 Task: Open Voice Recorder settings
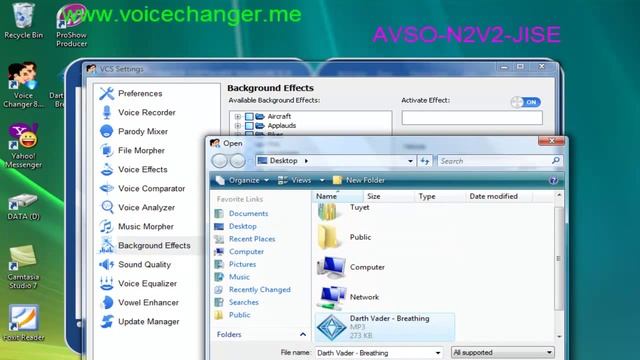(x=137, y=112)
